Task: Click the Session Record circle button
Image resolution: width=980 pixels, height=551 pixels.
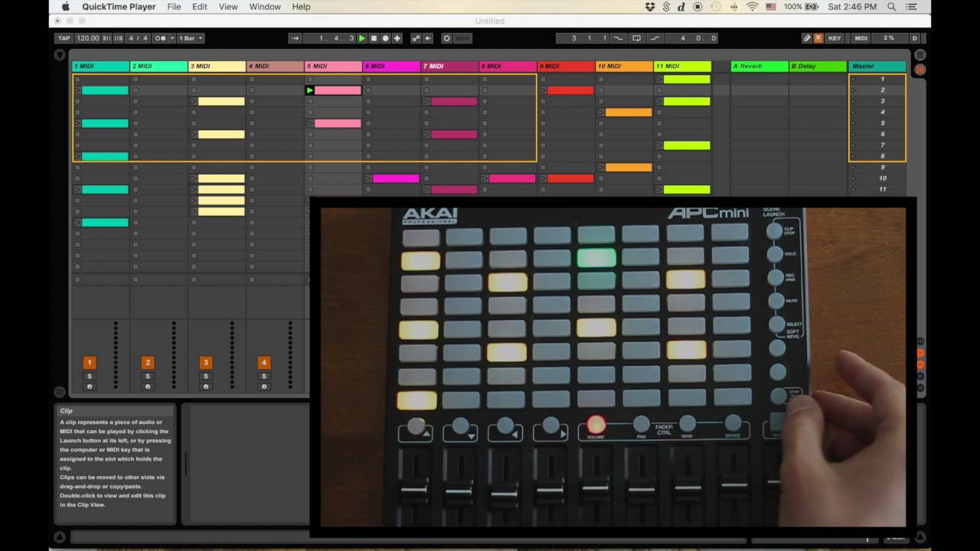Action: [x=446, y=38]
